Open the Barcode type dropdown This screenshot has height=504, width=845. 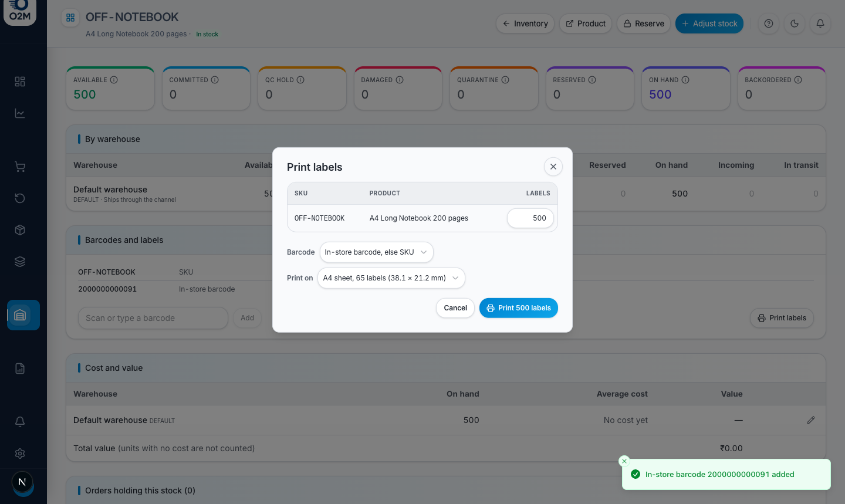point(377,252)
